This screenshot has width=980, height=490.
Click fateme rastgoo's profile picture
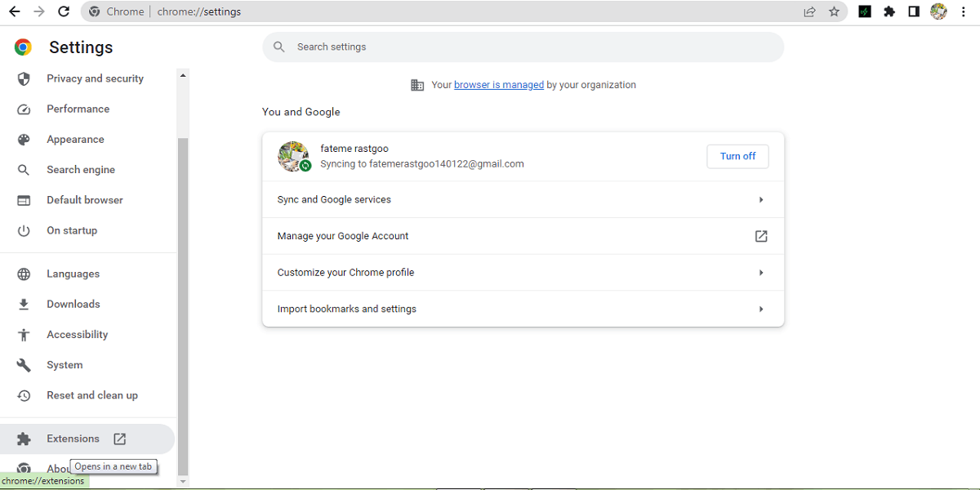pos(293,156)
